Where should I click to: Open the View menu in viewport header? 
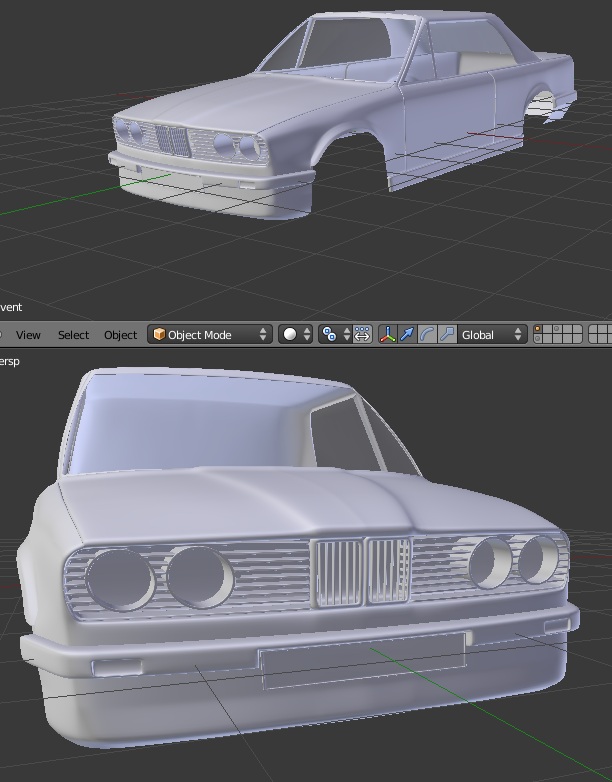pos(28,335)
